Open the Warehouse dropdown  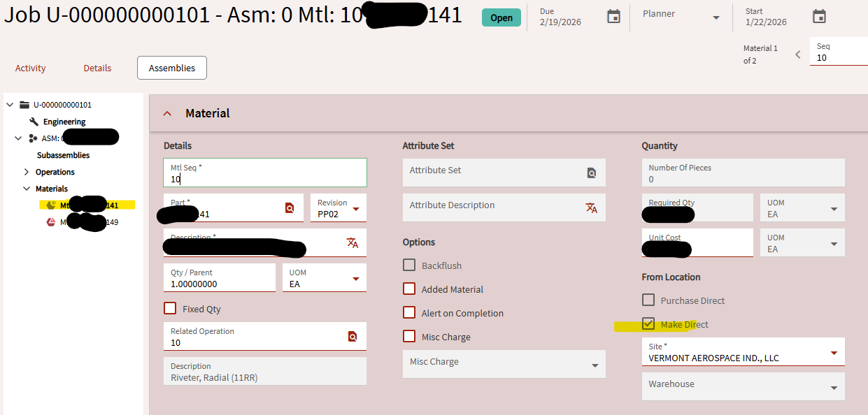coord(834,388)
